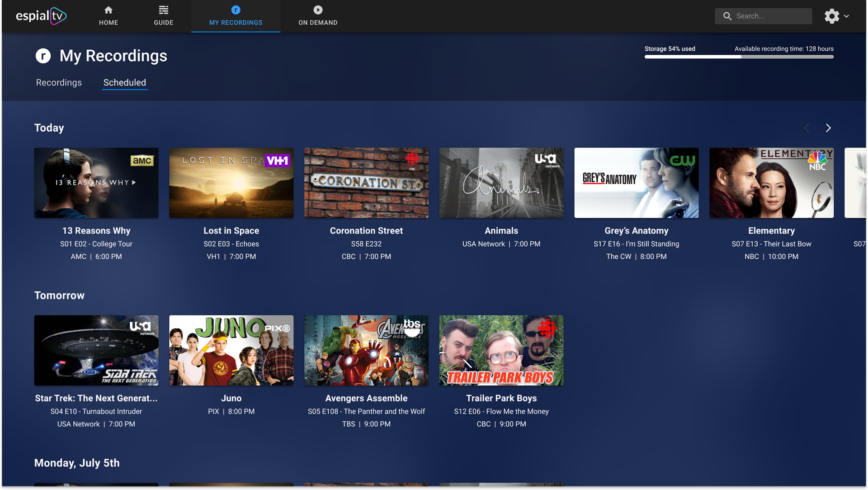Viewport: 868px width, 490px height.
Task: Open the Guide grid icon
Action: click(164, 10)
